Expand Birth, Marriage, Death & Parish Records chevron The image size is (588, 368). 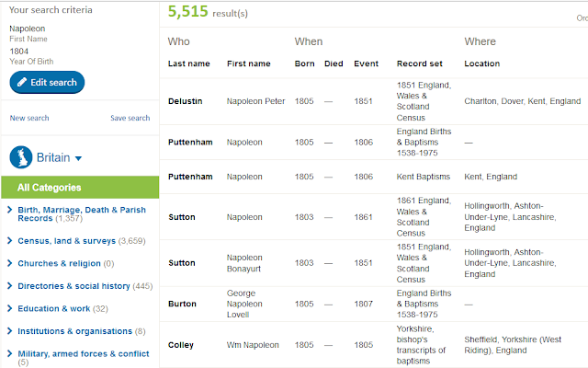[x=10, y=210]
